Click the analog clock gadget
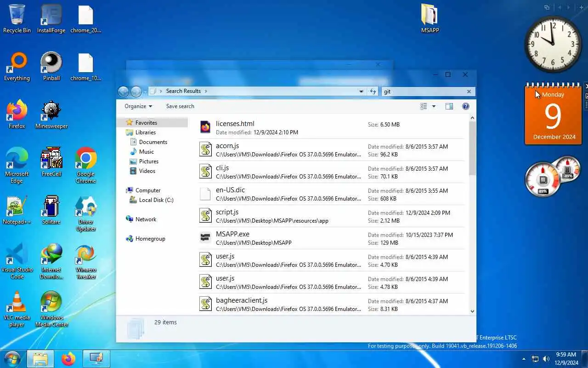The height and width of the screenshot is (368, 588). 554,44
